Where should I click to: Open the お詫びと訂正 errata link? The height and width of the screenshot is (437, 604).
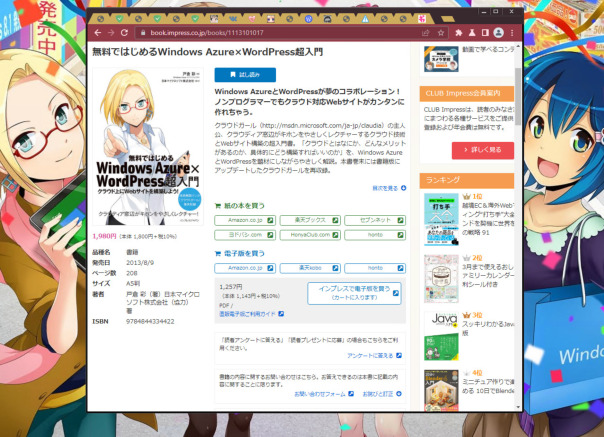[x=382, y=394]
